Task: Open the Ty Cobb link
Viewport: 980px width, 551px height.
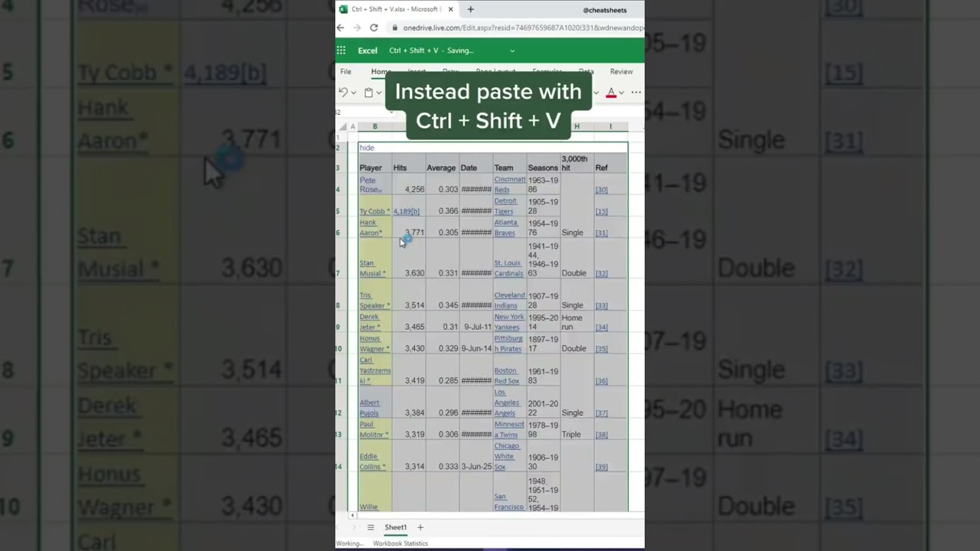Action: click(x=374, y=211)
